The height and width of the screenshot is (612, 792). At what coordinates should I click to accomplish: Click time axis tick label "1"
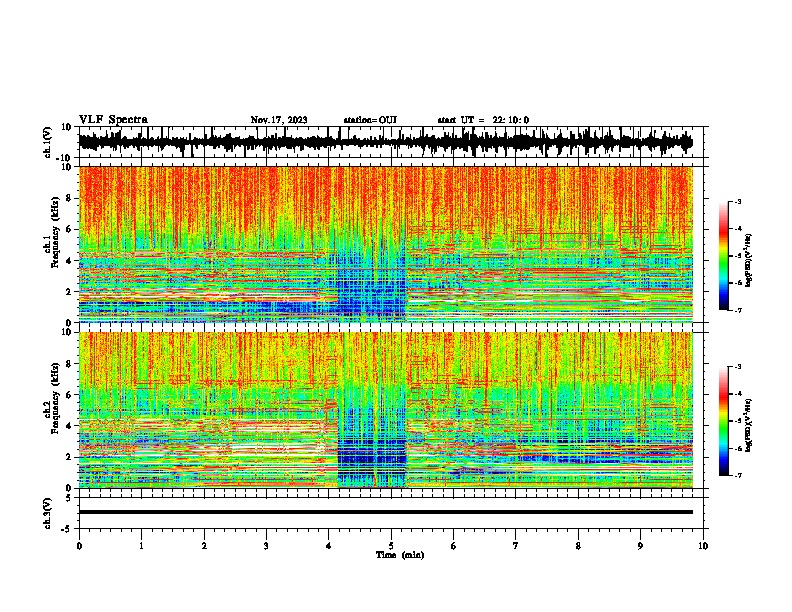tap(141, 546)
